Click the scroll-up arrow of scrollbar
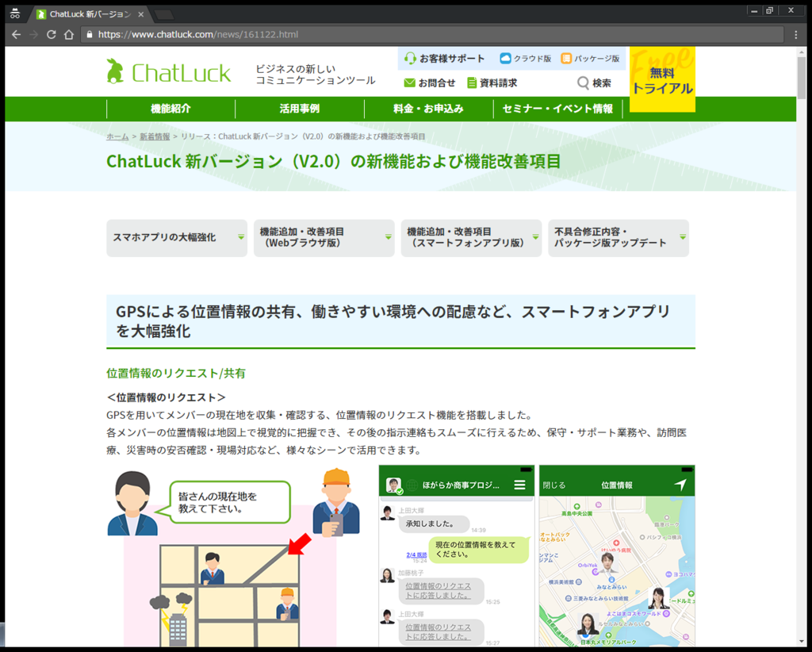812x652 pixels. pyautogui.click(x=802, y=52)
